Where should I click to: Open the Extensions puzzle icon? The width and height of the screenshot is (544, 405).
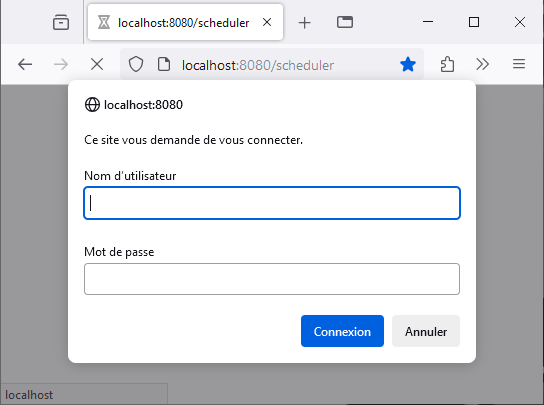447,65
